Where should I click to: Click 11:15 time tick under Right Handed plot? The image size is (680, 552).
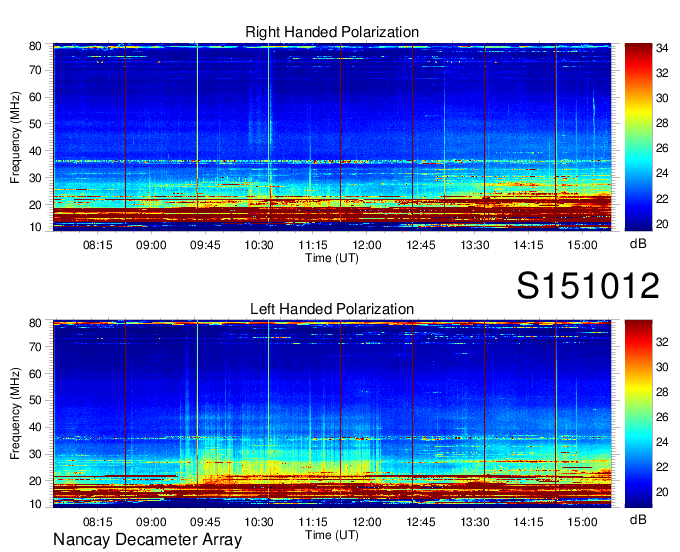click(x=313, y=245)
